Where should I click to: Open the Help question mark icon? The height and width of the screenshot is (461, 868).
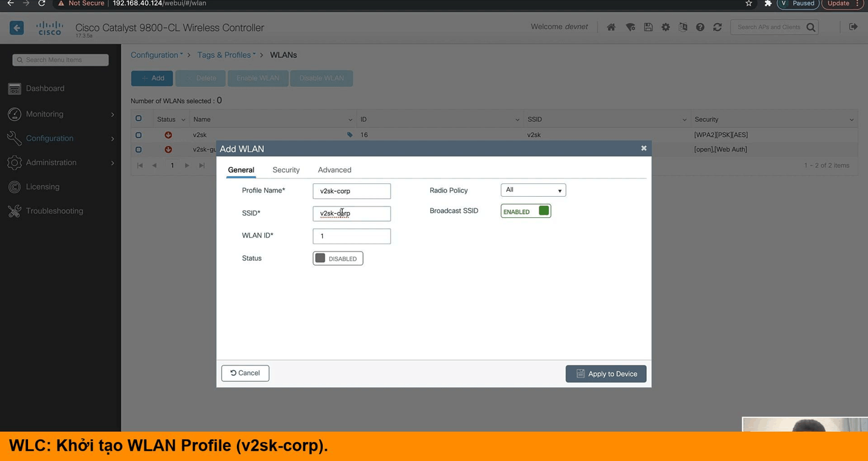[x=700, y=27]
